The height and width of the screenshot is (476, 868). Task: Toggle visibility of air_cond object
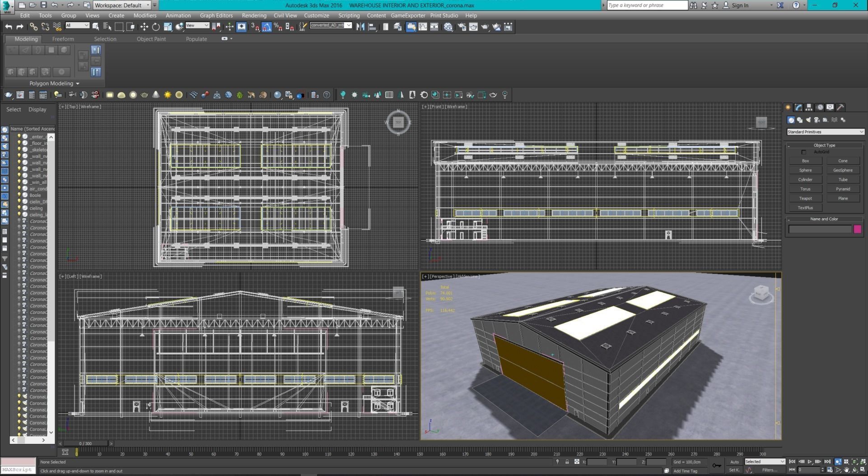19,188
